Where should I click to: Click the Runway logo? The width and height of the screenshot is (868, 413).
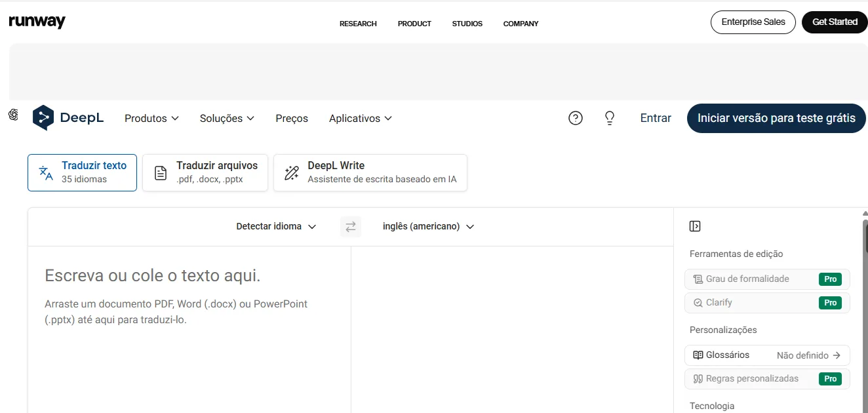pyautogui.click(x=37, y=22)
